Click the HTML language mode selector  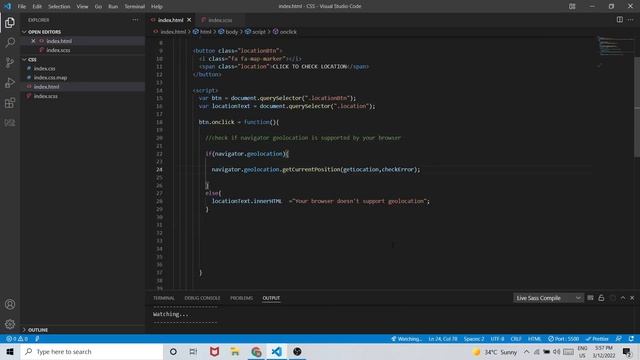(x=534, y=339)
